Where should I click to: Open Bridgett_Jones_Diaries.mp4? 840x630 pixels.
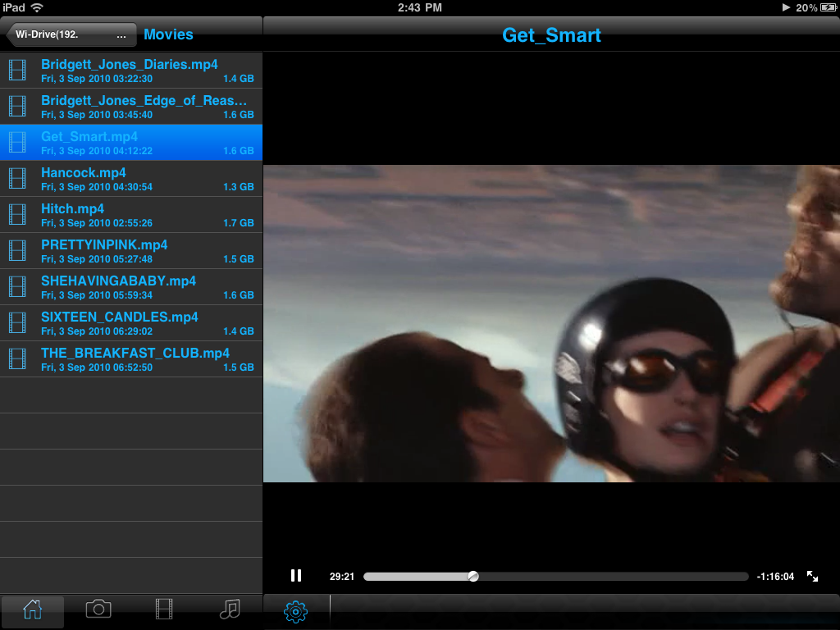131,71
